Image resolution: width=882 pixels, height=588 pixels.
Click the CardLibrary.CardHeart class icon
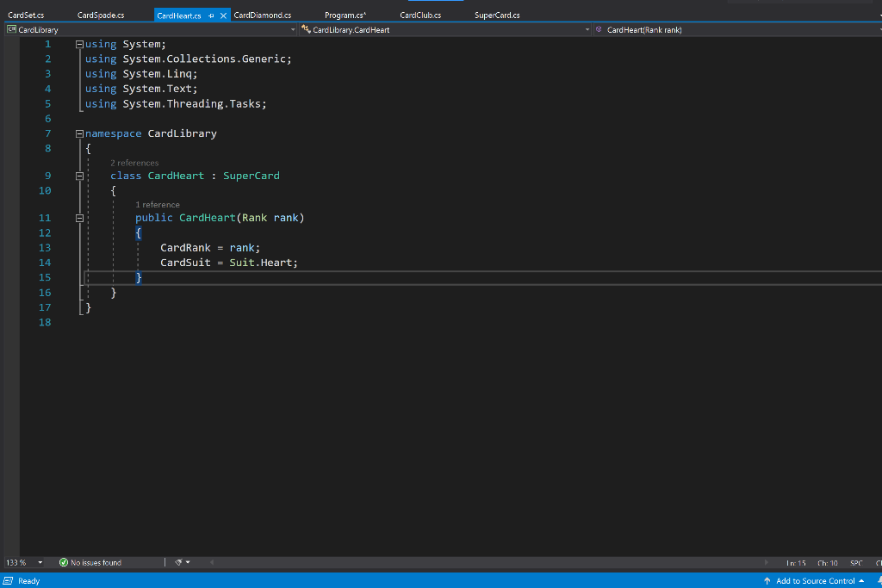click(306, 29)
